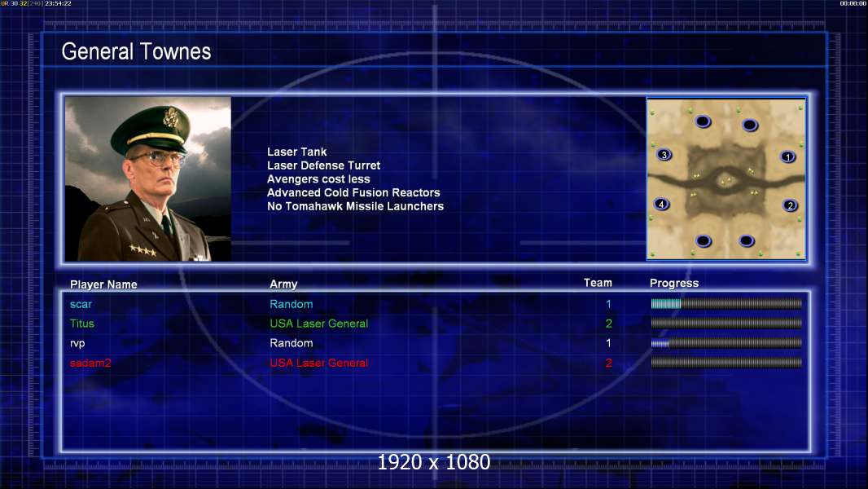
Task: Click the General Townes title
Action: pyautogui.click(x=136, y=51)
